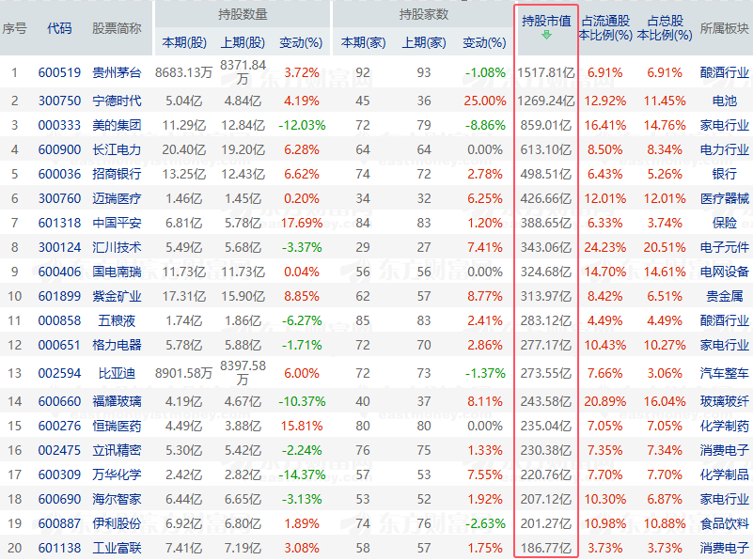753x560 pixels.
Task: Open 贵州茅台 stock name link
Action: (x=117, y=73)
